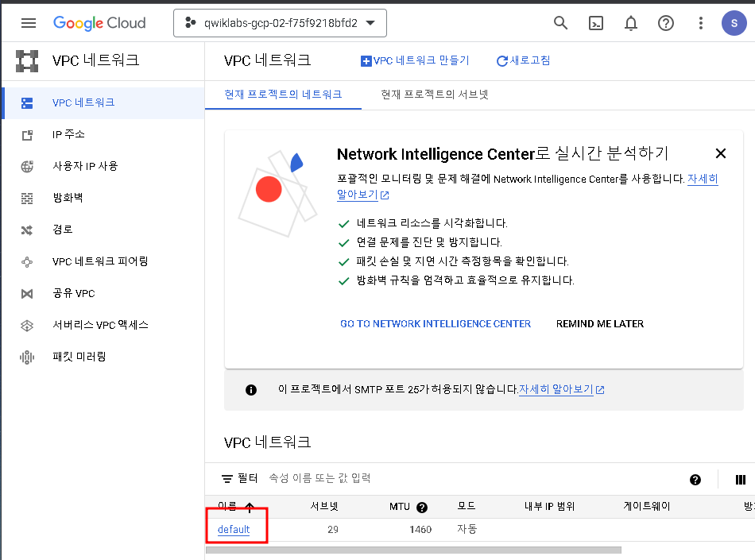
Task: Open the column display options icon
Action: (x=740, y=480)
